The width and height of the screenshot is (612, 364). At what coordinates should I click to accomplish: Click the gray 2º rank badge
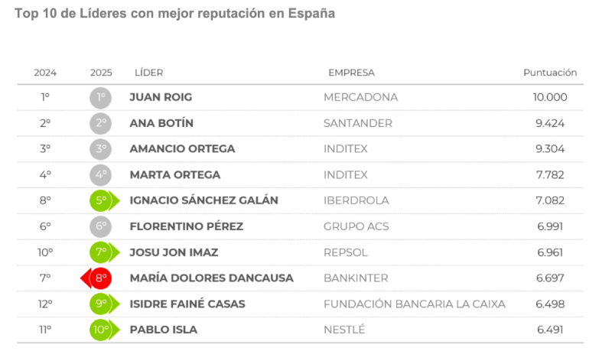pyautogui.click(x=101, y=123)
